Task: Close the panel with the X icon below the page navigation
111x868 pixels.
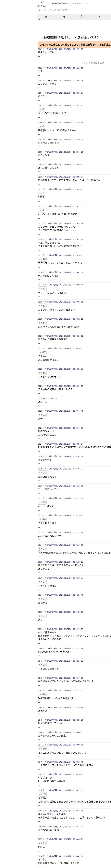Action: tap(39, 20)
